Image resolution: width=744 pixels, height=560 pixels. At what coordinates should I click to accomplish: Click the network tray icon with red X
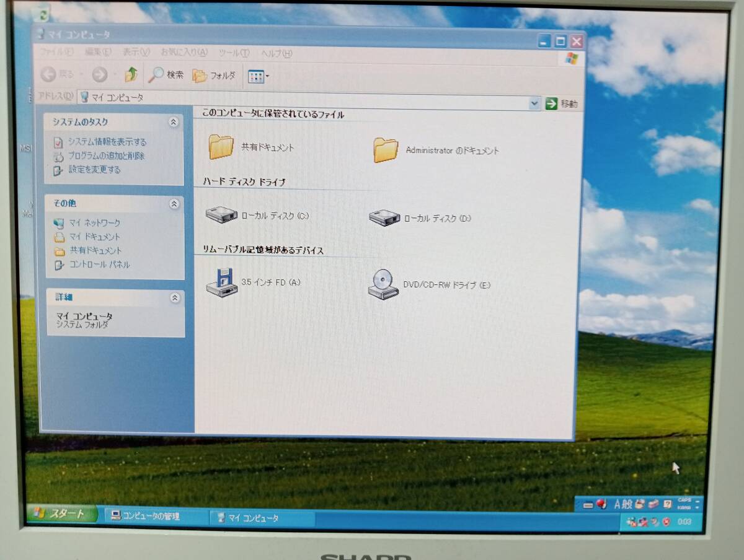[645, 523]
